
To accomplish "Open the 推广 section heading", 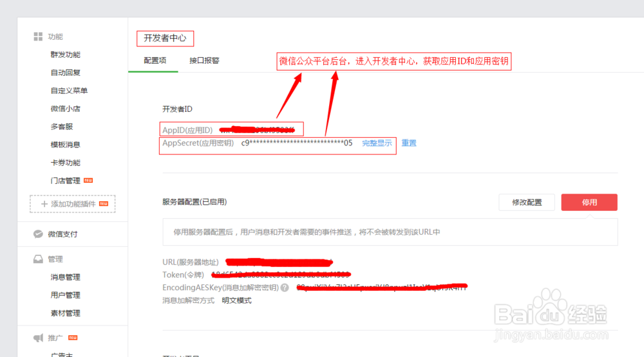I will (x=55, y=338).
